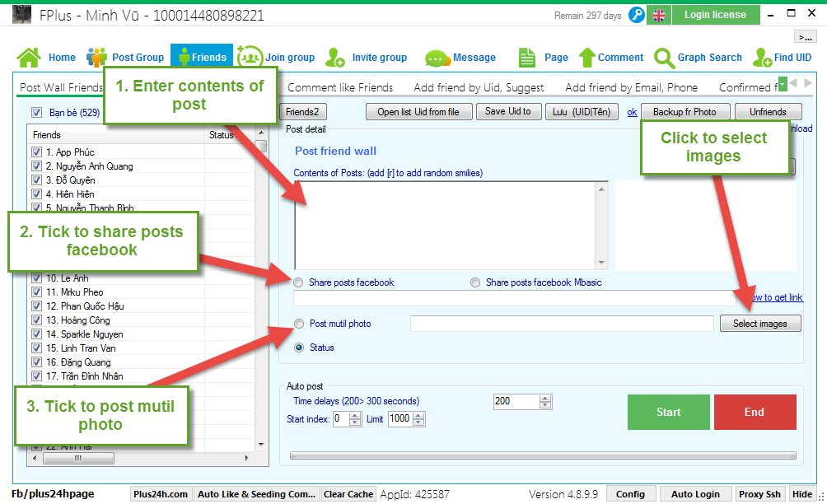Open the Invite group icon
The height and width of the screenshot is (504, 827).
335,58
